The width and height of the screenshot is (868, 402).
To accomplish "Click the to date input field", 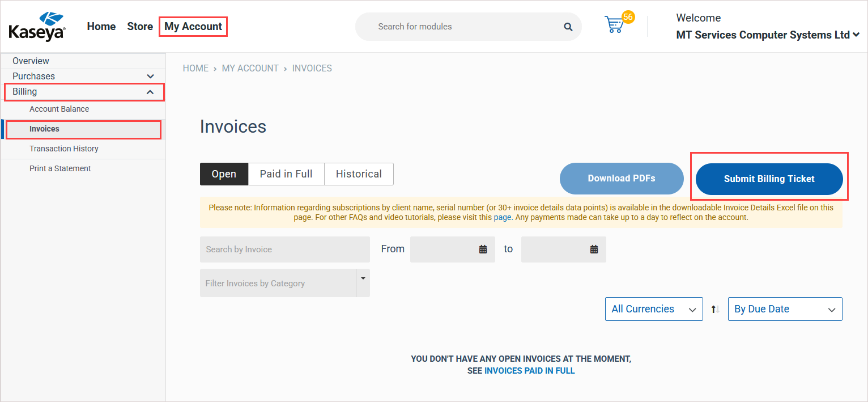I will coord(564,249).
